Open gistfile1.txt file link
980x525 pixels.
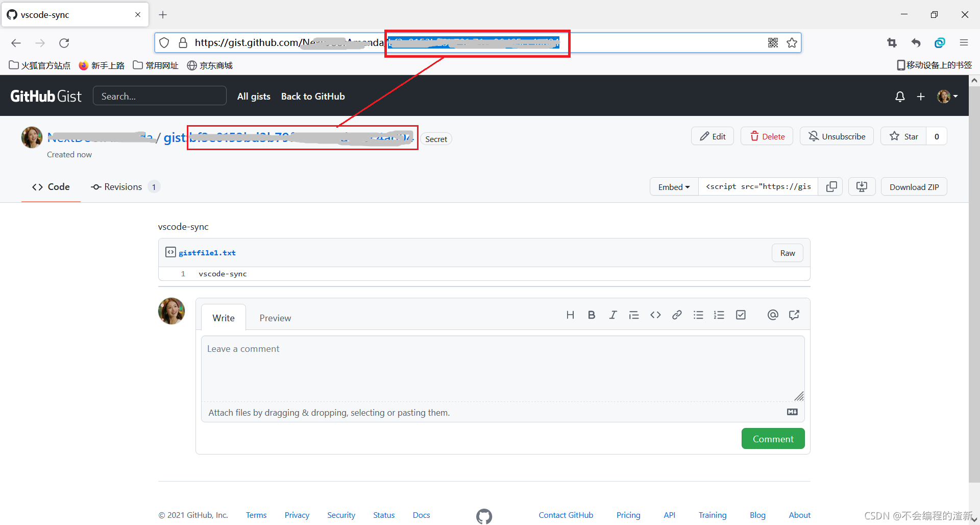(x=207, y=253)
